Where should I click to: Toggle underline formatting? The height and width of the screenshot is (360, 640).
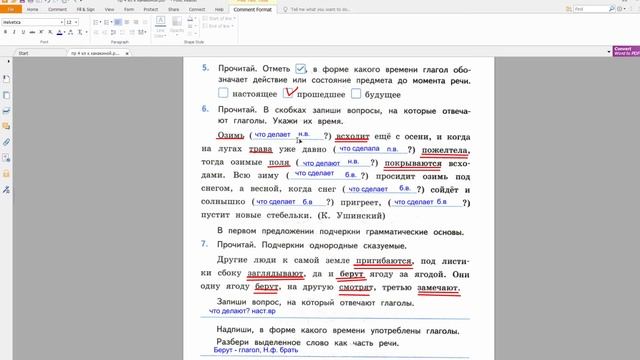coord(23,32)
